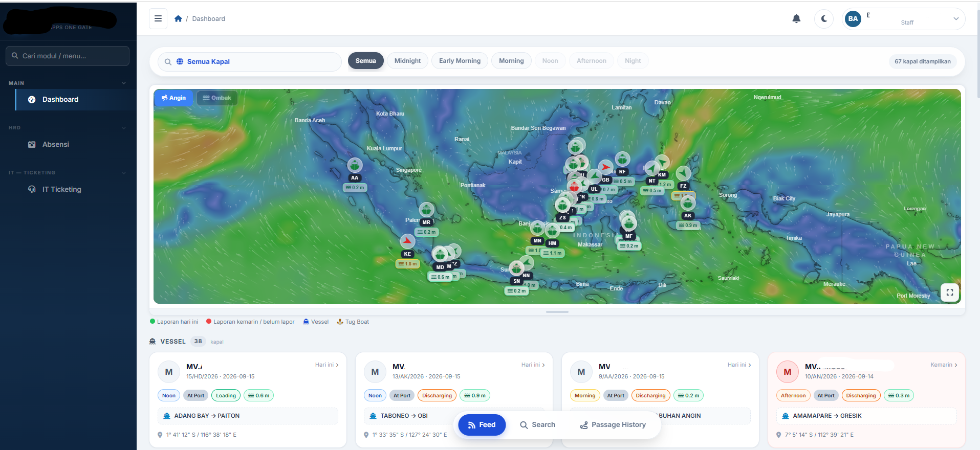
Task: Select the Afternoon time filter
Action: [x=591, y=61]
